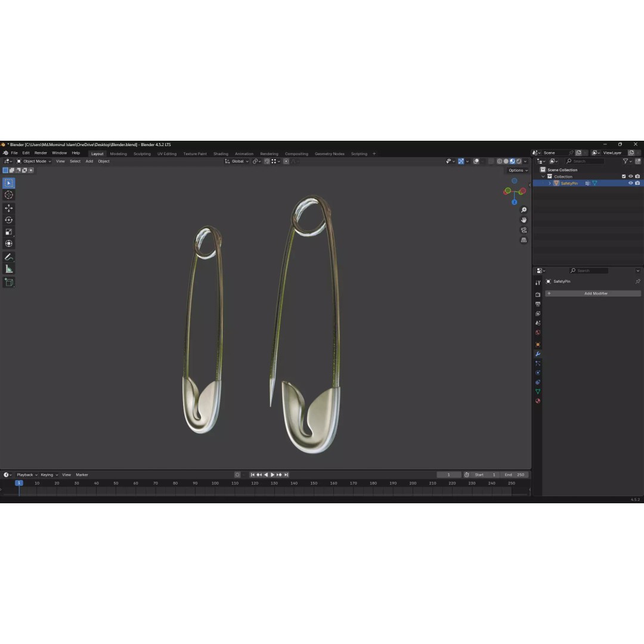Image resolution: width=644 pixels, height=644 pixels.
Task: Open the View Layer properties tab
Action: 538,314
